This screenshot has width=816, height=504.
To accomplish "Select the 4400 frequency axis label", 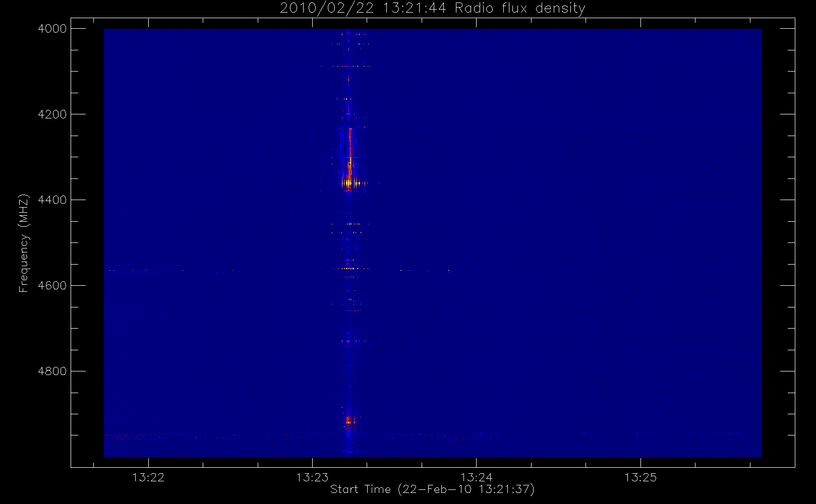I will [52, 200].
